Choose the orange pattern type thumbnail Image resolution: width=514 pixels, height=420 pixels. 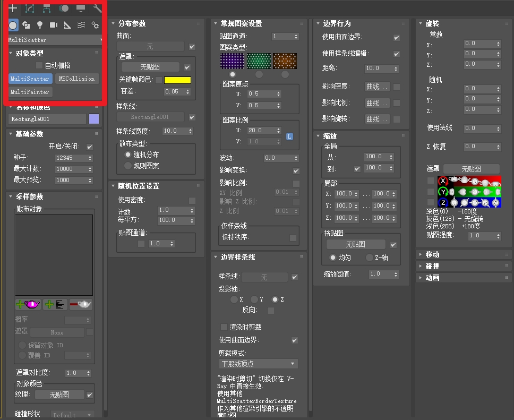pyautogui.click(x=285, y=61)
